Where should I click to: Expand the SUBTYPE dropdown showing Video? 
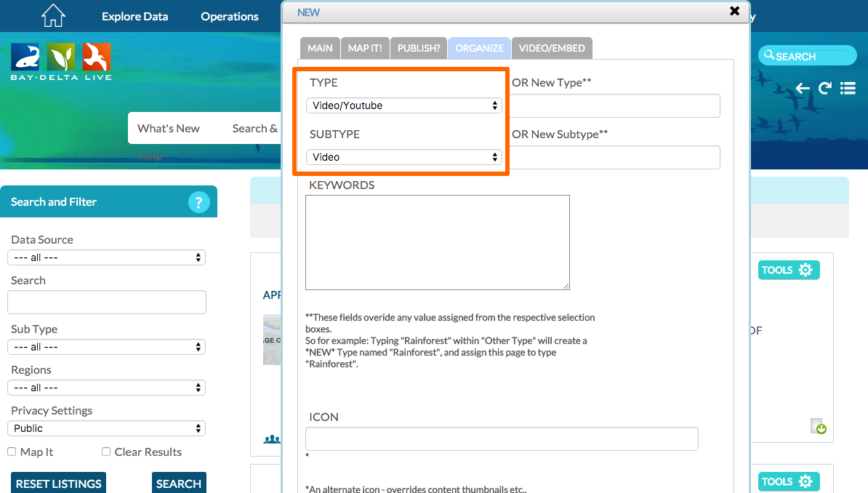pyautogui.click(x=403, y=157)
